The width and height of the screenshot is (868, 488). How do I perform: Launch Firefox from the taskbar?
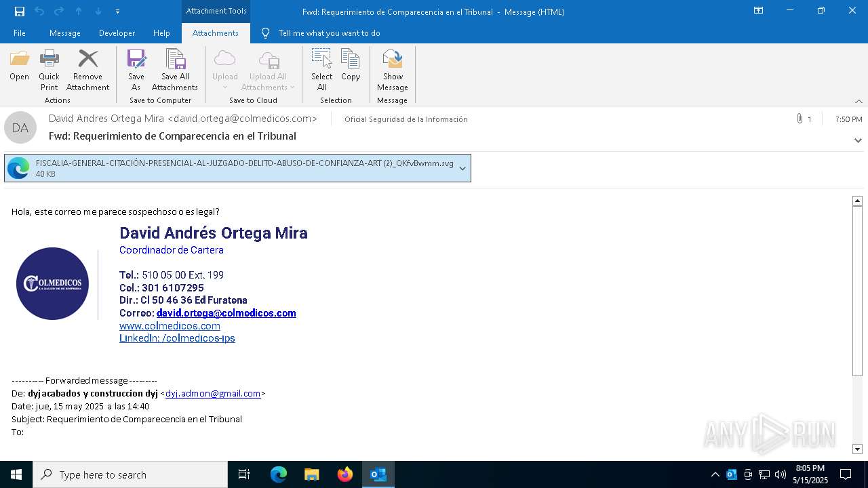tap(344, 474)
